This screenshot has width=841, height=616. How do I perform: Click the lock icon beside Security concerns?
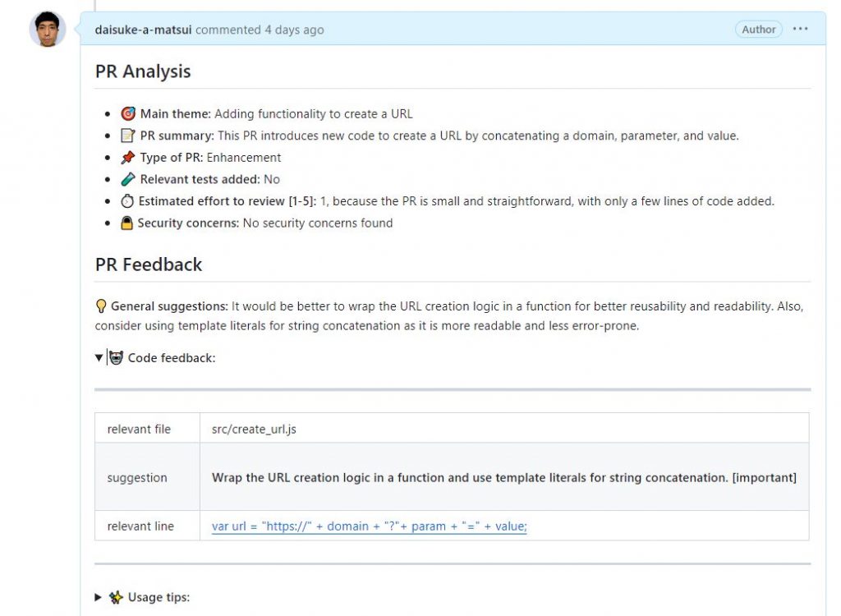[x=126, y=223]
